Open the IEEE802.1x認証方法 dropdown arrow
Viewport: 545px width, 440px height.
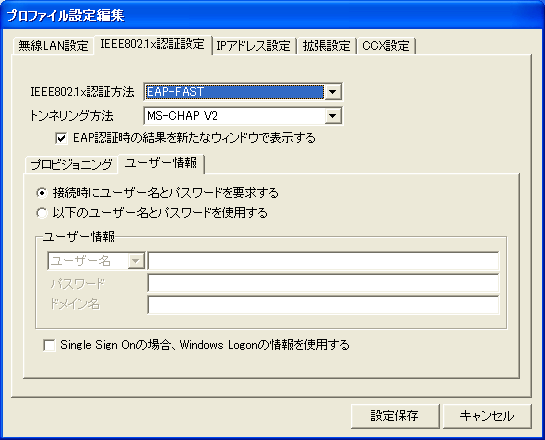(333, 92)
